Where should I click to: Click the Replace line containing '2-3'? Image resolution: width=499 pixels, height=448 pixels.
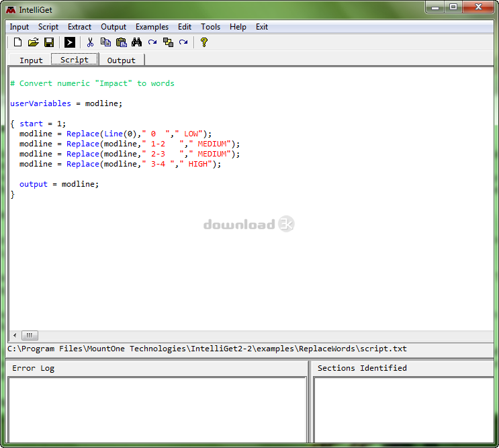pyautogui.click(x=130, y=154)
